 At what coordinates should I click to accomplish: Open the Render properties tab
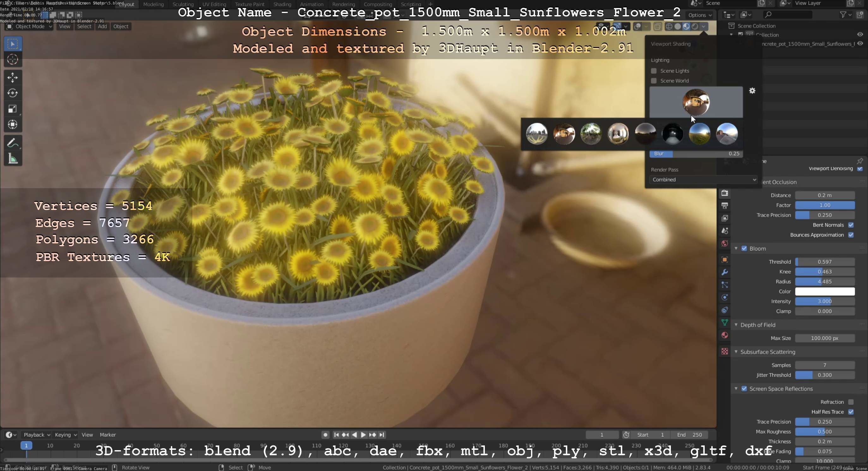pos(725,193)
